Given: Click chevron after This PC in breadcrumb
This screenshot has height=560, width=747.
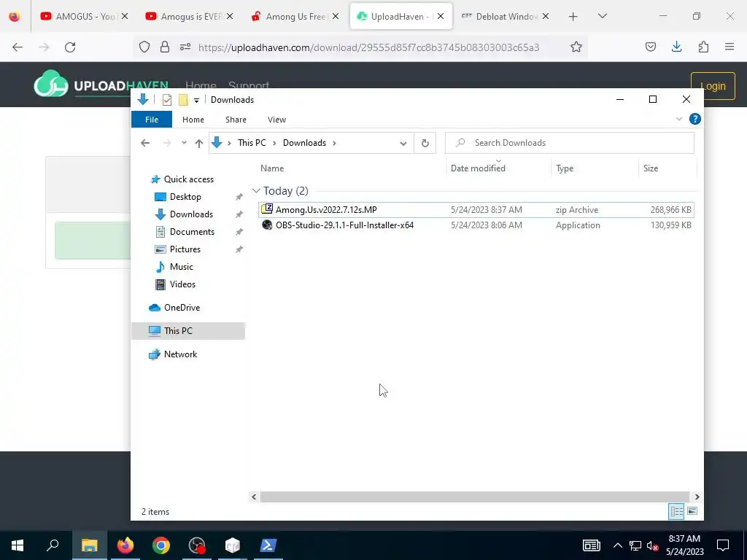Looking at the screenshot, I should (274, 143).
